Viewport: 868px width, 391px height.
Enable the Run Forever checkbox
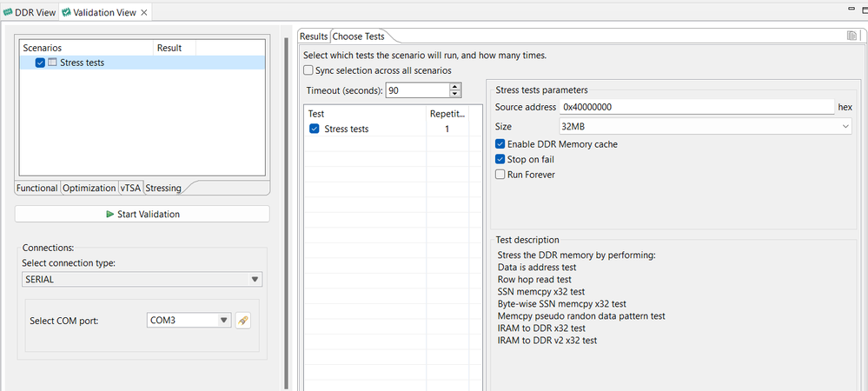pyautogui.click(x=500, y=175)
